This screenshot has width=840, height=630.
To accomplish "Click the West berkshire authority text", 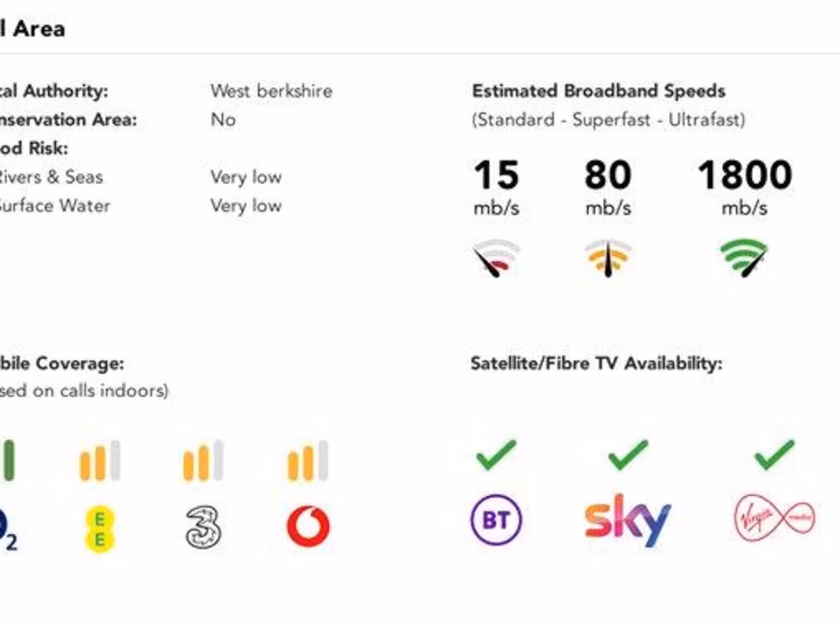I will 272,91.
